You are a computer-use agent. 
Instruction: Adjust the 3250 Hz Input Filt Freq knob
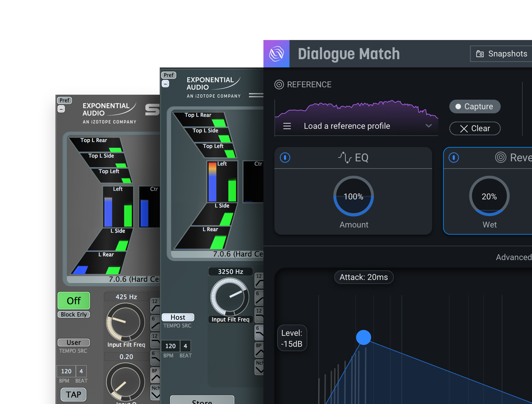tap(230, 297)
